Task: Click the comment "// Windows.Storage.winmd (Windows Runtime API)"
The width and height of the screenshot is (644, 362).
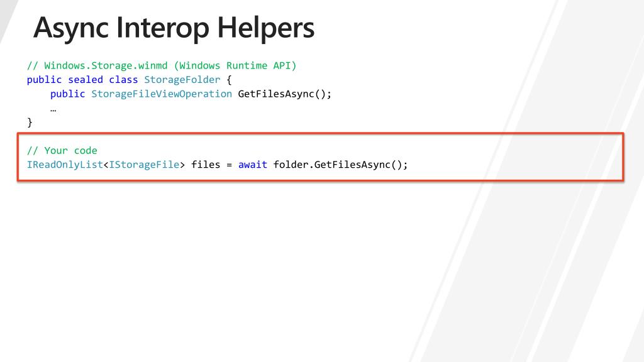Action: coord(162,65)
